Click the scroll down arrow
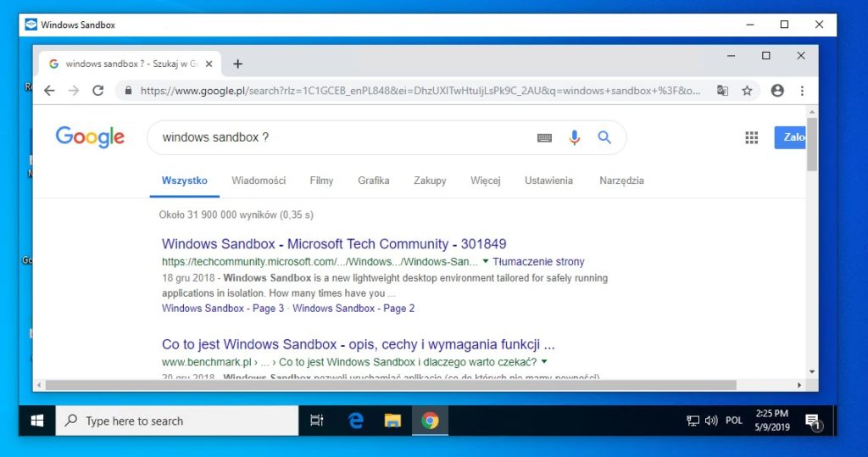 point(811,371)
